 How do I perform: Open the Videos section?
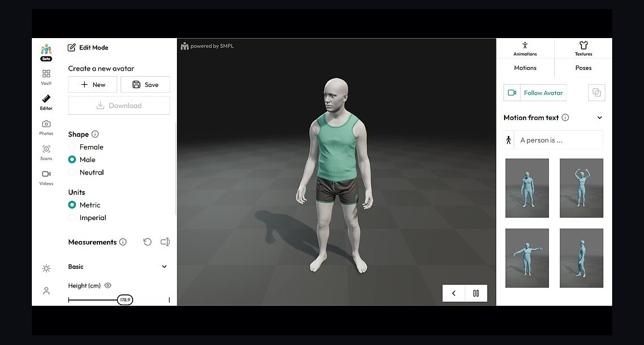[x=47, y=178]
